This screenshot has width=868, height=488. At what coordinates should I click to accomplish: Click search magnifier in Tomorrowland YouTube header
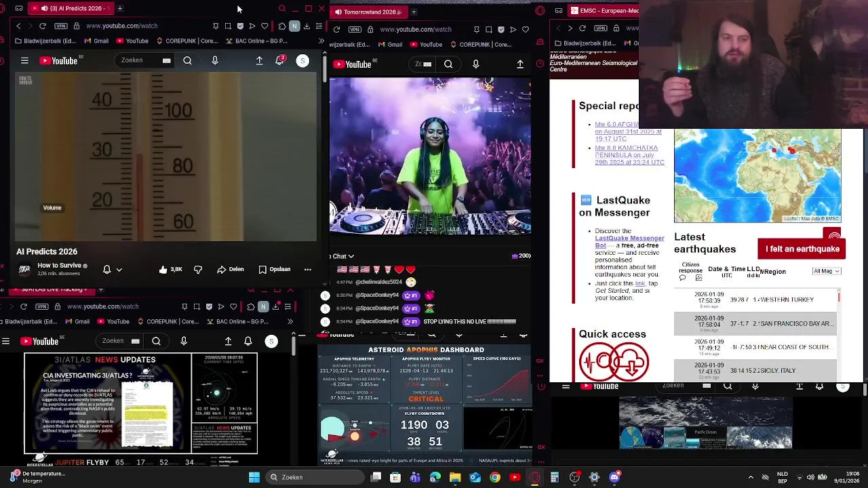(x=448, y=64)
